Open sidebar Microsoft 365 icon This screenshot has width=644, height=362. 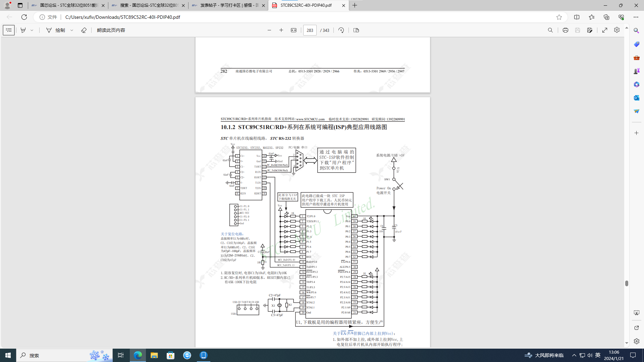[x=636, y=84]
